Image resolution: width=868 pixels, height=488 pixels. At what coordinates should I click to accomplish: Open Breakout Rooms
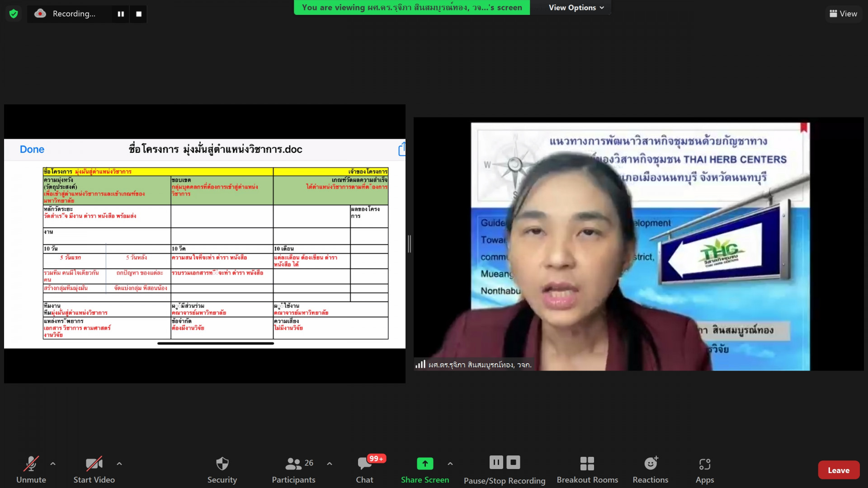587,470
